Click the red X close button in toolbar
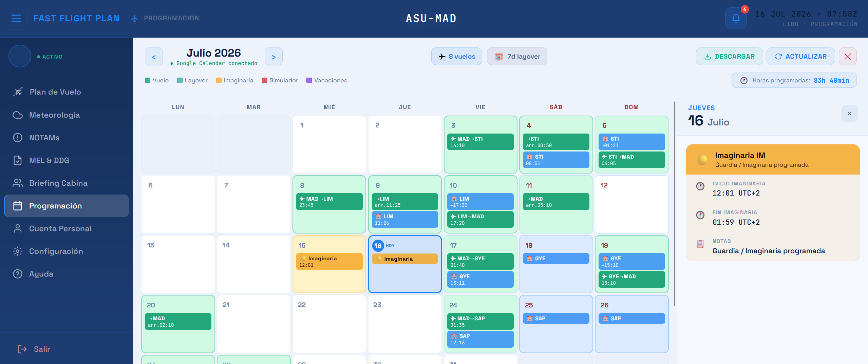Image resolution: width=868 pixels, height=364 pixels. click(848, 56)
